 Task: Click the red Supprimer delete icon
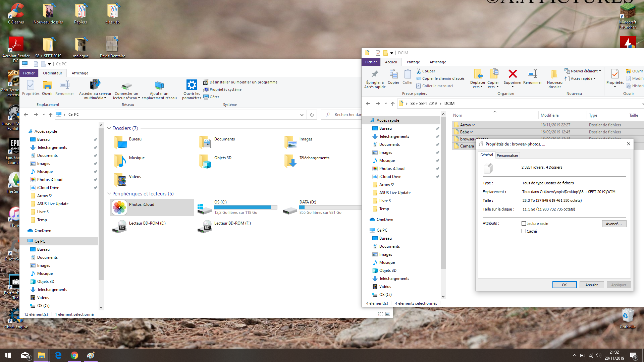coord(513,74)
